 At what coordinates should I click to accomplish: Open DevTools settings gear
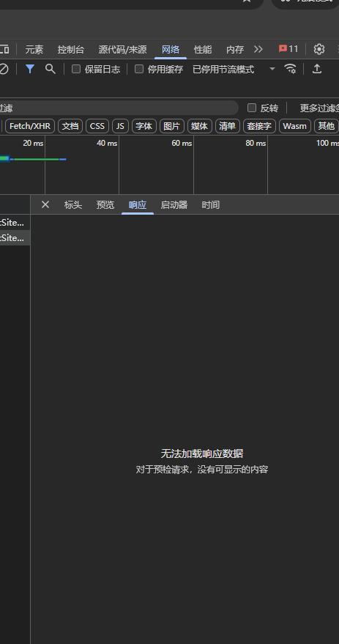(x=319, y=49)
